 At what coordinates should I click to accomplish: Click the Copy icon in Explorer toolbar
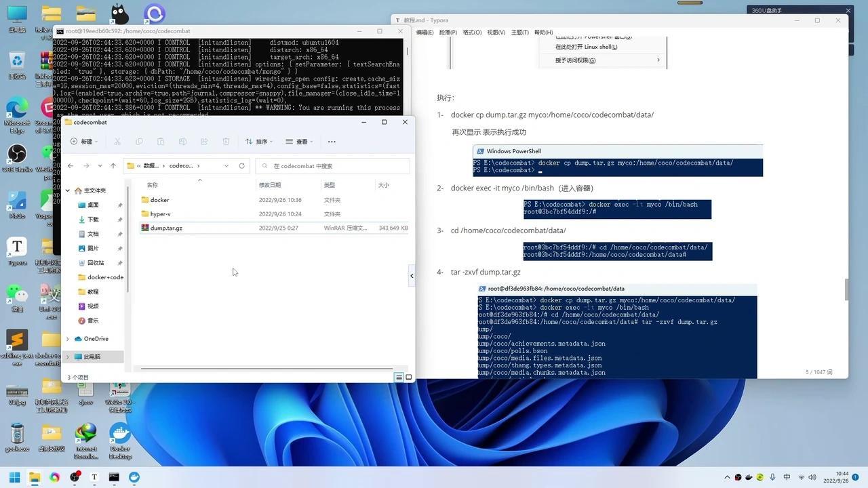point(138,141)
